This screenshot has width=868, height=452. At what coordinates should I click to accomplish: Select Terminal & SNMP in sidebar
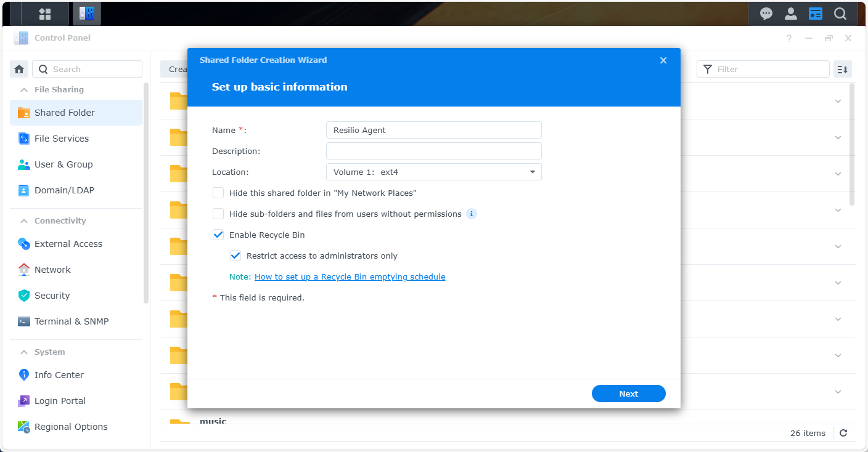click(71, 321)
